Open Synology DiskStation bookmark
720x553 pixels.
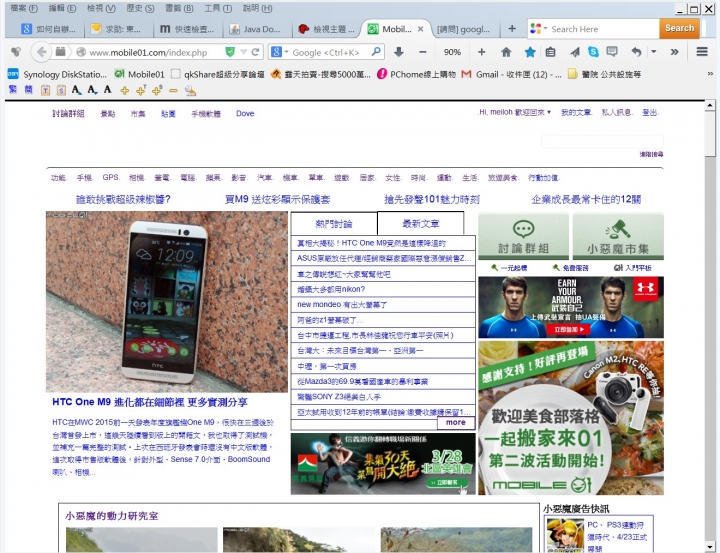click(x=57, y=74)
